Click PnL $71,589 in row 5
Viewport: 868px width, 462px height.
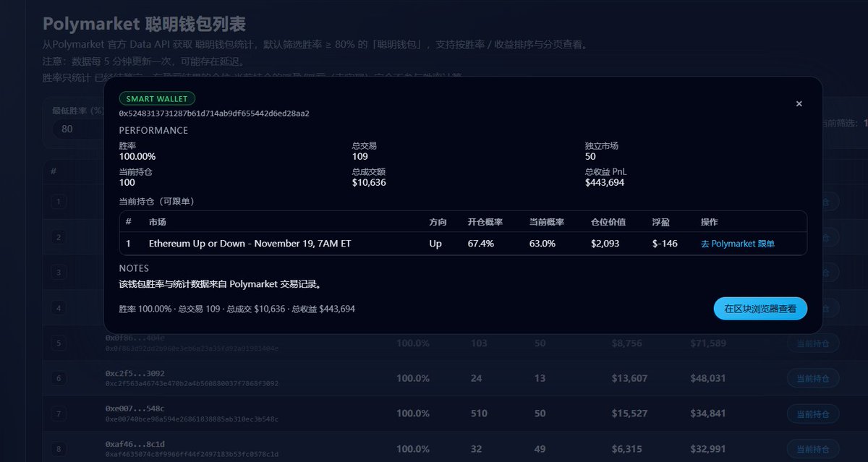pyautogui.click(x=708, y=343)
